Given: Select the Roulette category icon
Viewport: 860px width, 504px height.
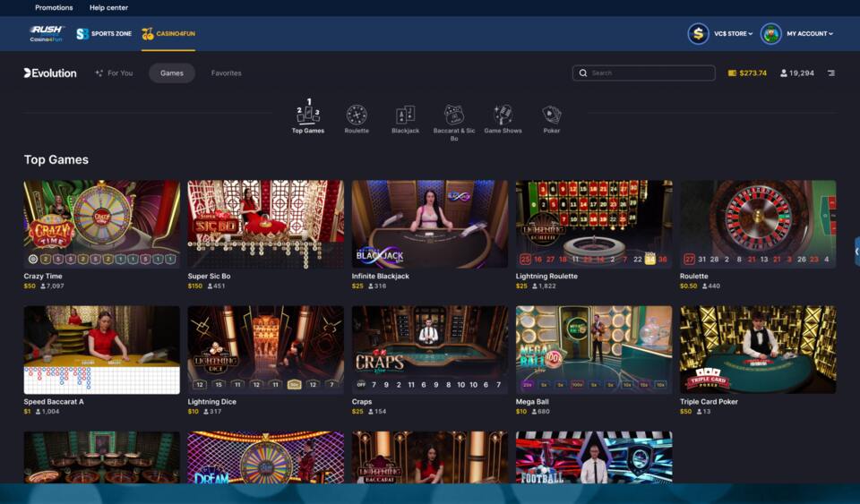Looking at the screenshot, I should point(357,115).
